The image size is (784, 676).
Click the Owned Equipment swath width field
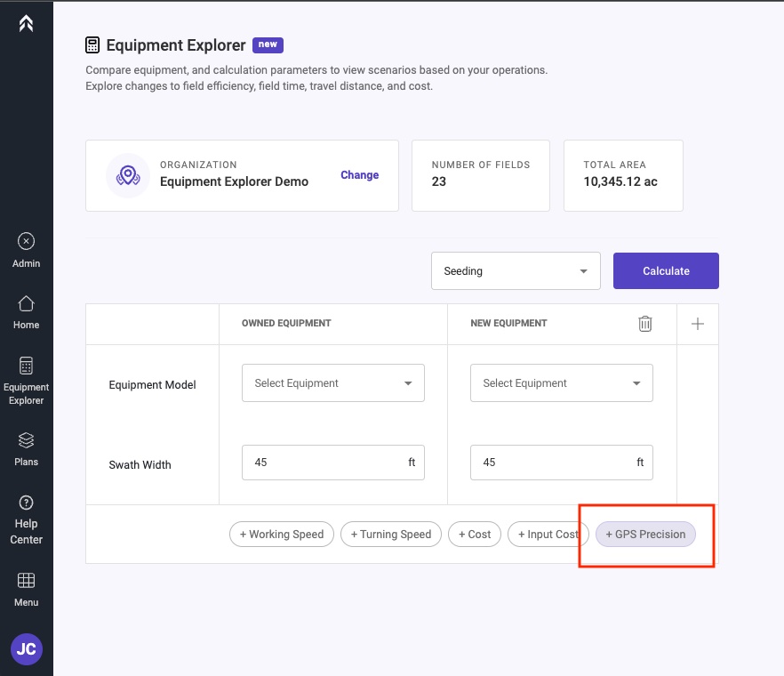point(333,463)
